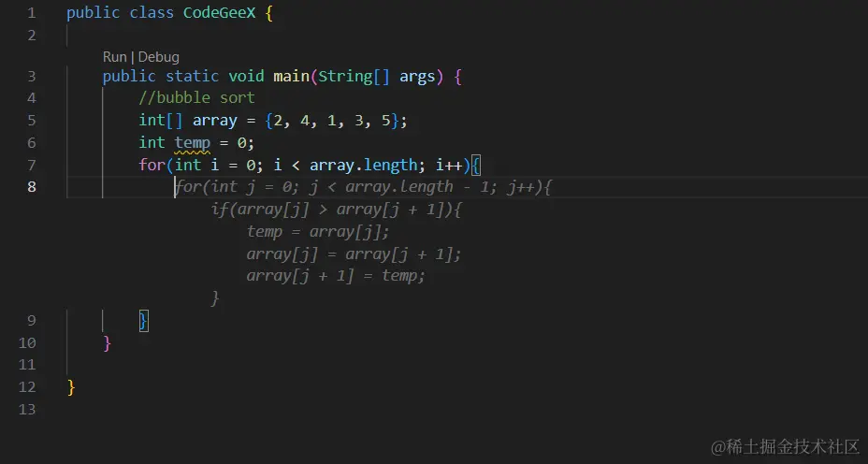Image resolution: width=868 pixels, height=464 pixels.
Task: Select line number 5 in gutter
Action: pos(32,120)
